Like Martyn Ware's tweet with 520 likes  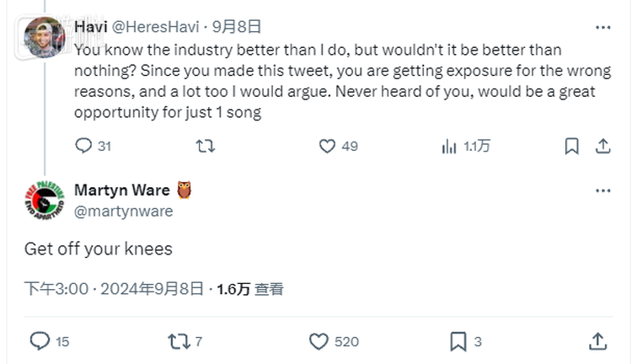[319, 340]
